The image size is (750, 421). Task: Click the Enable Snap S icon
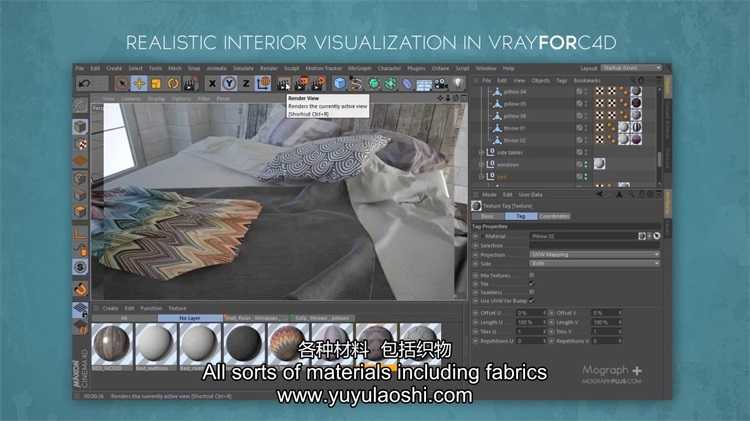(80, 266)
